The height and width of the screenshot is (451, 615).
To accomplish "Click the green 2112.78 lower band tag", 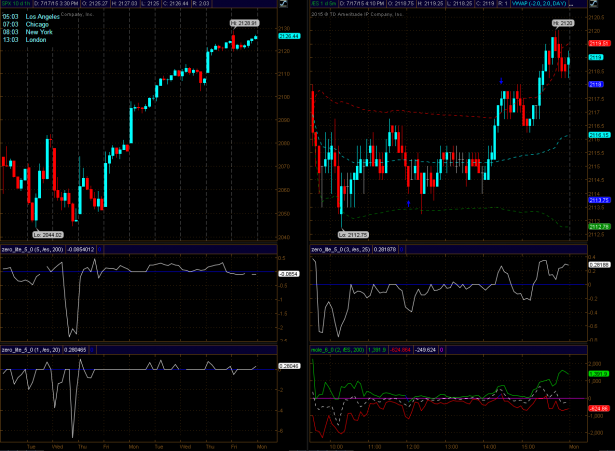I will (599, 227).
